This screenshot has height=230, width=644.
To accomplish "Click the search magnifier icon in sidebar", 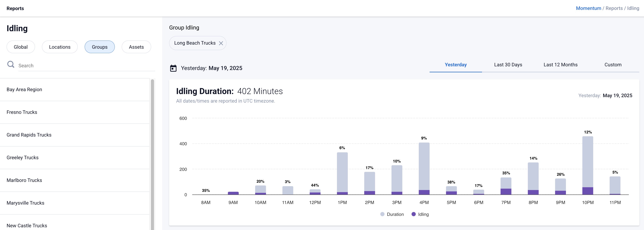I will click(x=11, y=64).
